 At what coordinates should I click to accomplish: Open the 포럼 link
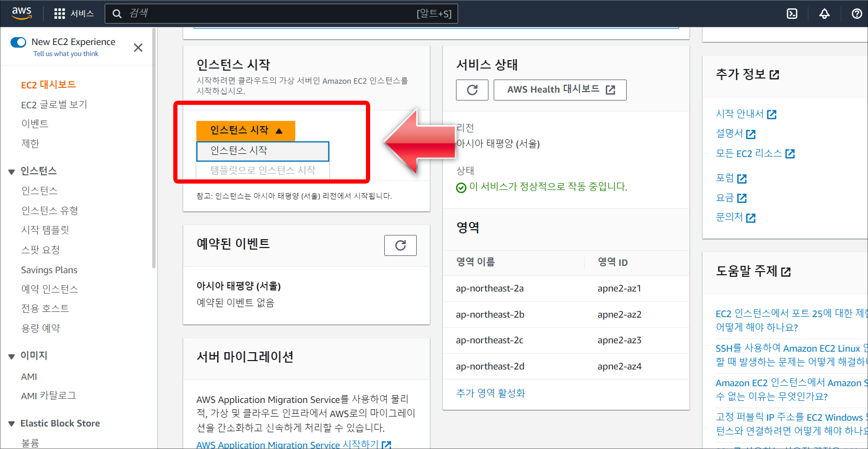(731, 178)
